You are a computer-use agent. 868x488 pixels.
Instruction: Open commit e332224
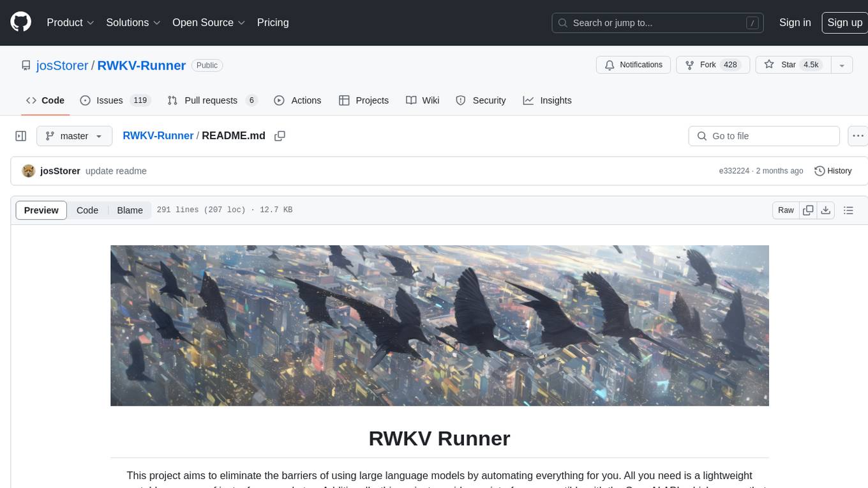point(734,171)
